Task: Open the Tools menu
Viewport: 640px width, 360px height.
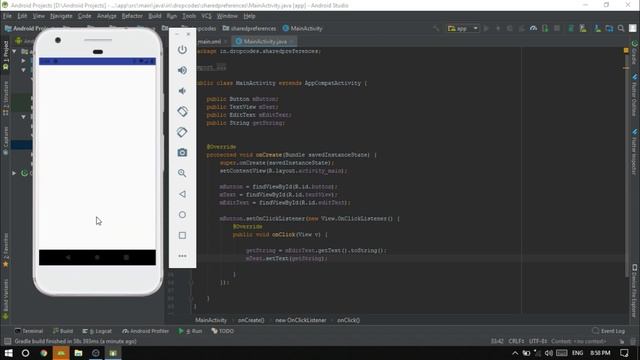Action: point(189,16)
